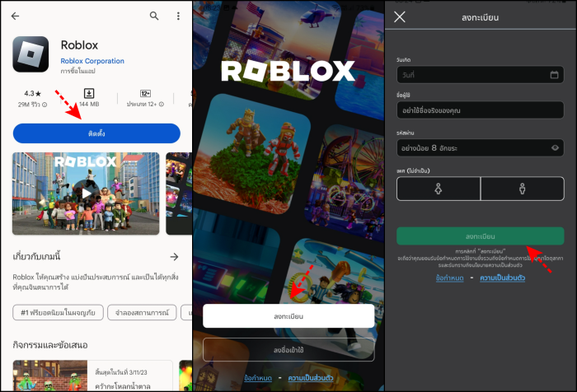Open ความเป็นส่วนตัว link on splash screen
Viewport: 577px width, 392px height.
tap(311, 378)
